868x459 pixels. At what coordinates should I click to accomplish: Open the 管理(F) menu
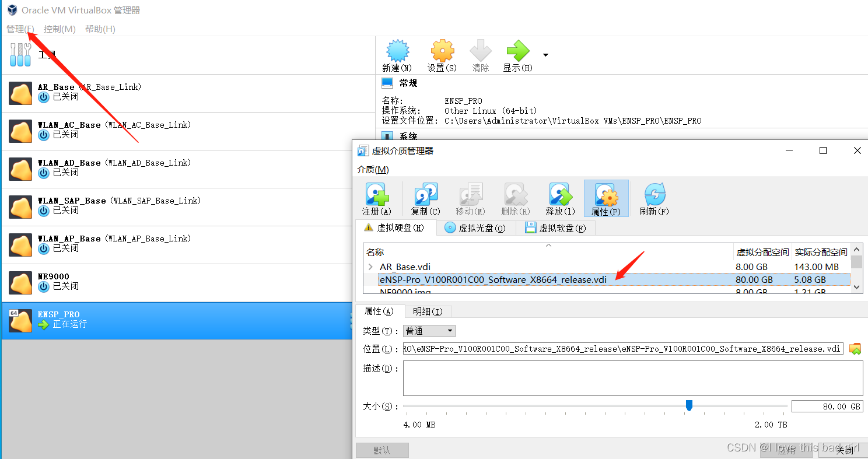20,29
